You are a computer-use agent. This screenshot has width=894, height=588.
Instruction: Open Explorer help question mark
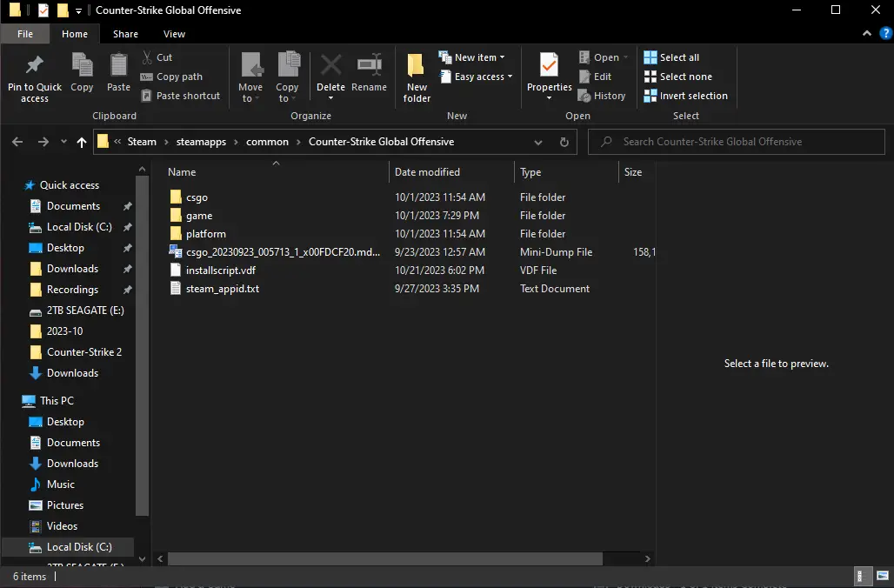[885, 34]
